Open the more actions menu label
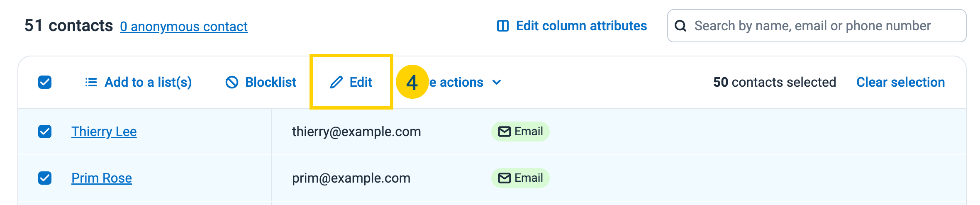Screen dimensions: 980x205 [x=456, y=82]
